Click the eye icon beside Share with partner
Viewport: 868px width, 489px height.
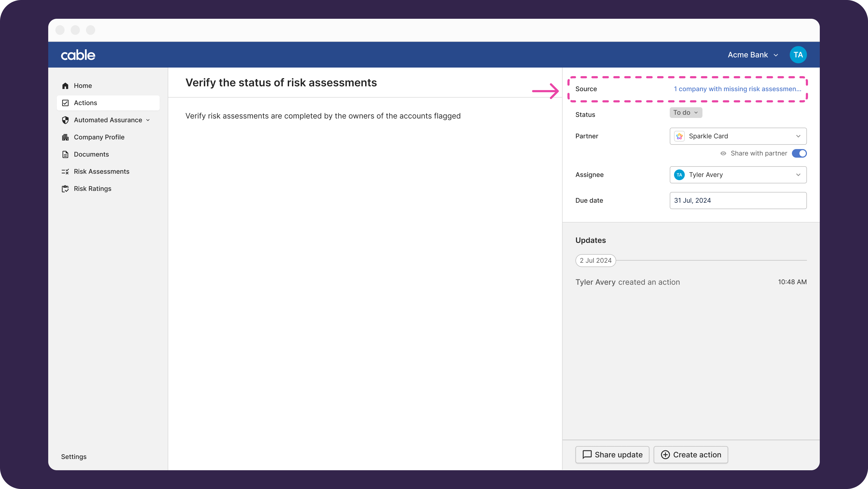[x=723, y=153]
